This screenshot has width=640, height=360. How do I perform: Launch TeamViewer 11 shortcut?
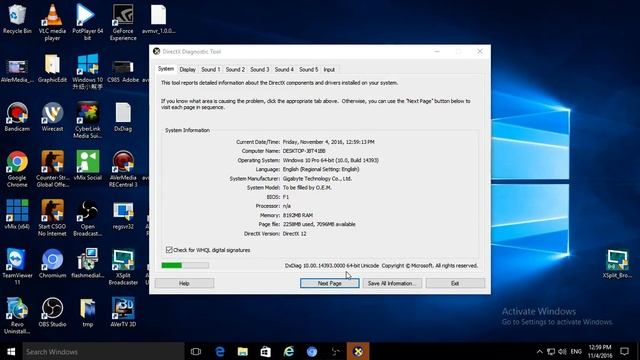(17, 267)
